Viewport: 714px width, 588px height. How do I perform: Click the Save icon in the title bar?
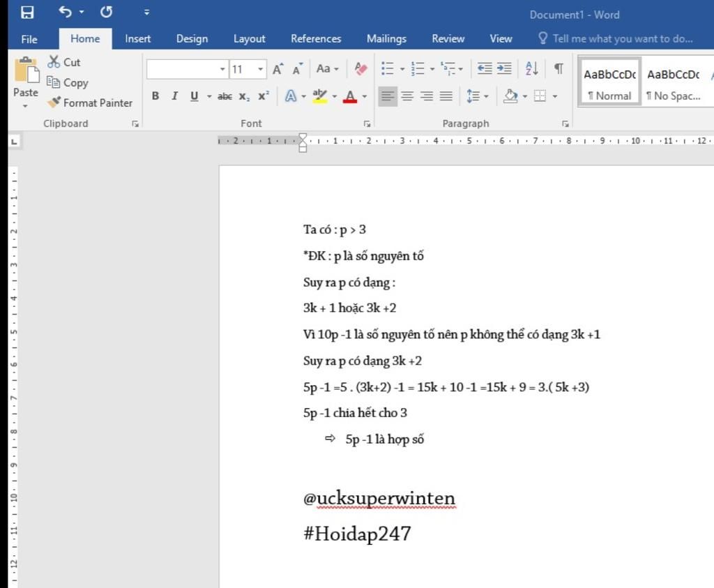[x=27, y=13]
